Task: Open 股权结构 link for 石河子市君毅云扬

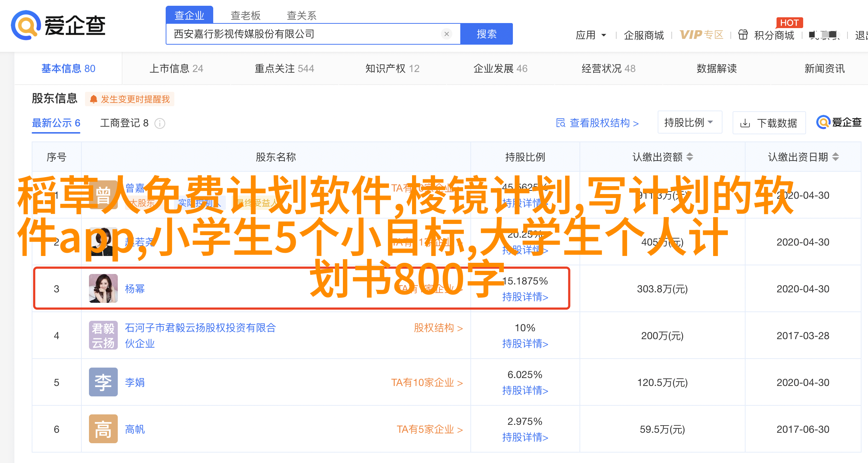Action: click(438, 328)
